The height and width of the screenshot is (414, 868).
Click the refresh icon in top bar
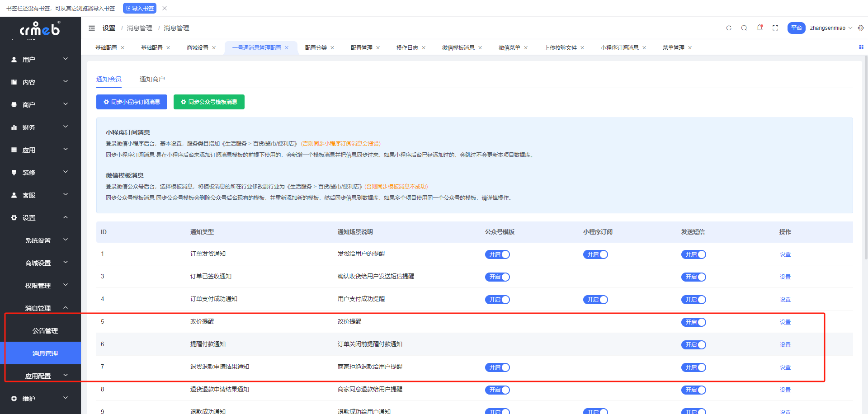(x=729, y=28)
